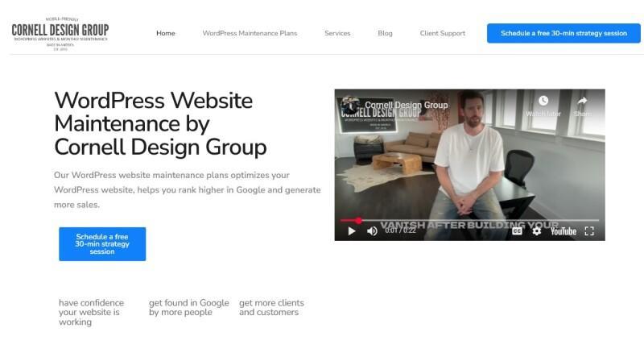Mute the video with the speaker icon

click(372, 231)
